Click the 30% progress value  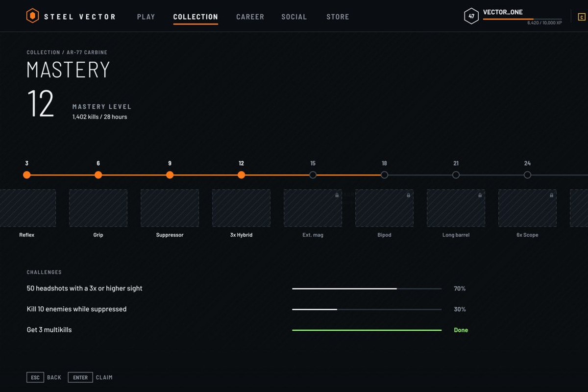[460, 309]
